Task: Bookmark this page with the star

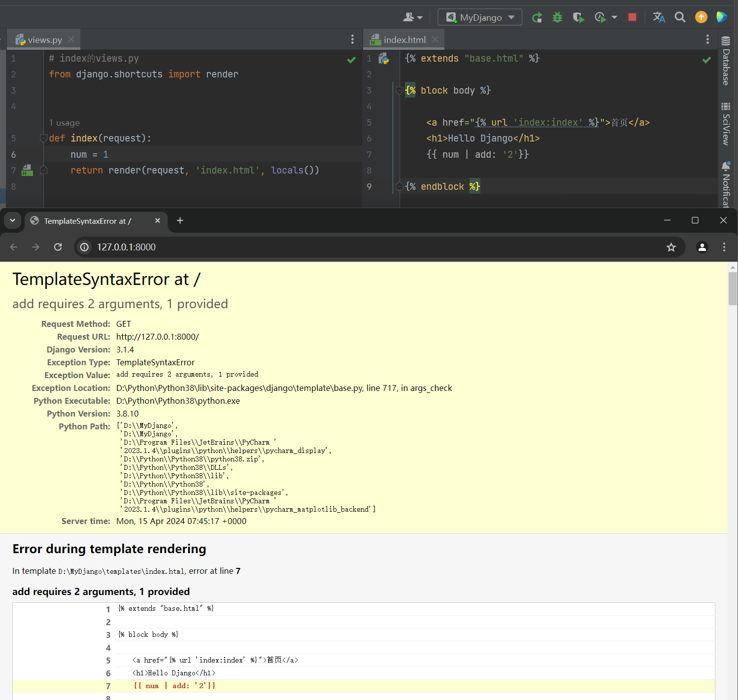Action: (x=671, y=247)
